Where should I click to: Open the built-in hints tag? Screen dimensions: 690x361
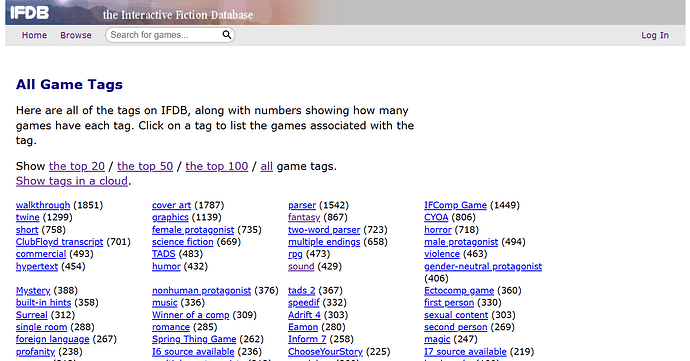44,302
